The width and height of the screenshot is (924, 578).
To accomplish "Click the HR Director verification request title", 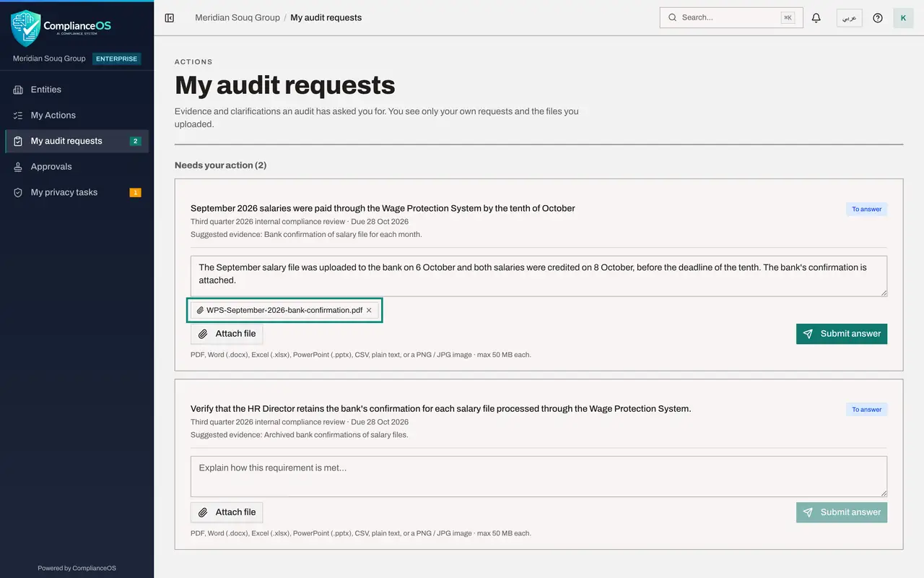I will point(441,409).
